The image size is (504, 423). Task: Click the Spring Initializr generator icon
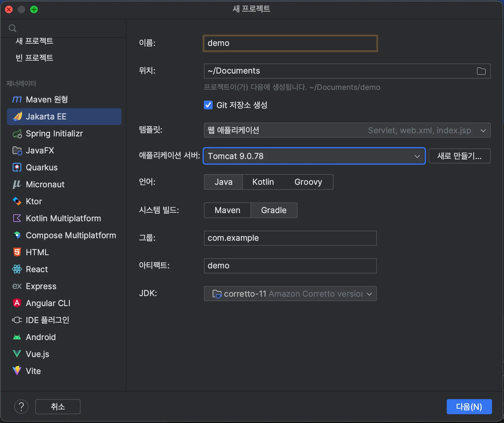click(x=17, y=134)
